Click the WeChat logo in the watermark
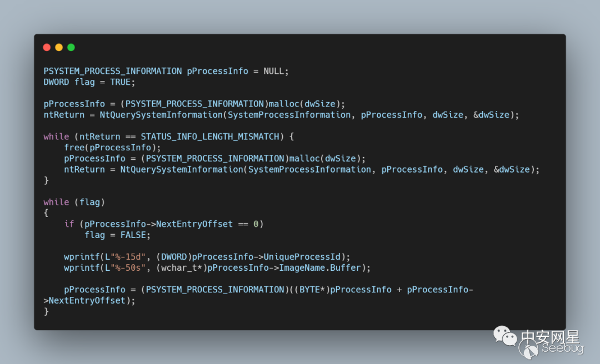This screenshot has width=600, height=364. 505,336
